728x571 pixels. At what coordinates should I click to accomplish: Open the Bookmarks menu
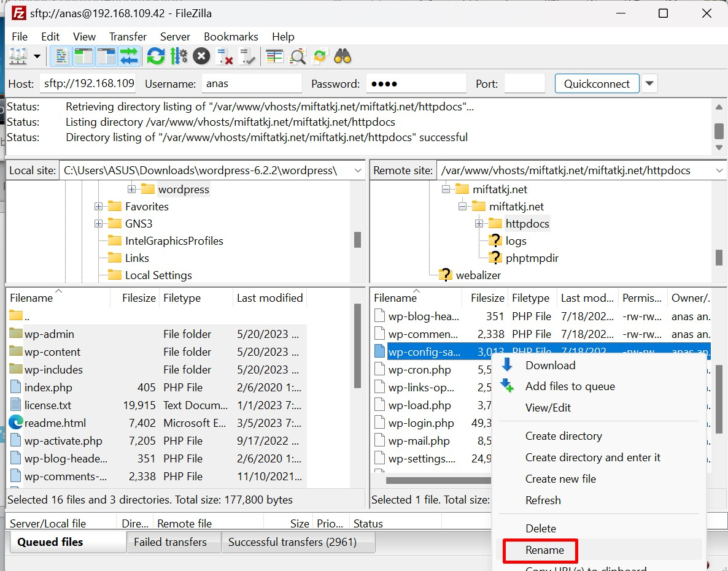point(231,37)
